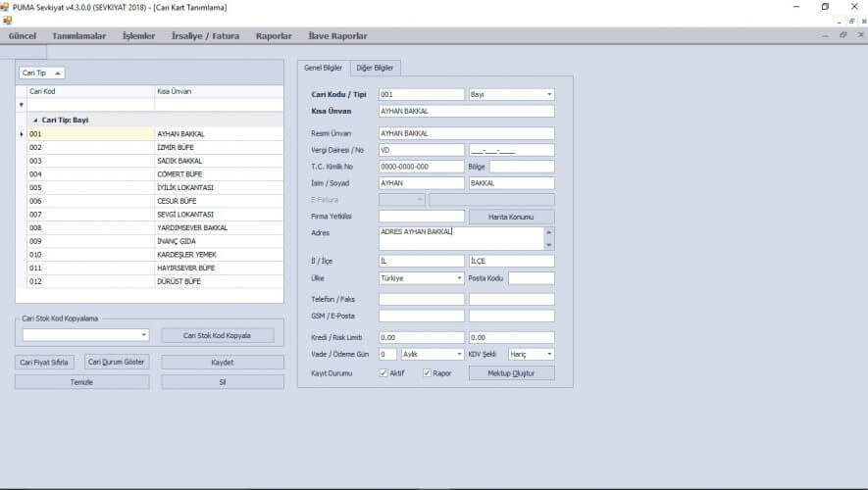The width and height of the screenshot is (868, 490).
Task: Select row 009 İNANÇ GIDA
Action: pos(155,241)
